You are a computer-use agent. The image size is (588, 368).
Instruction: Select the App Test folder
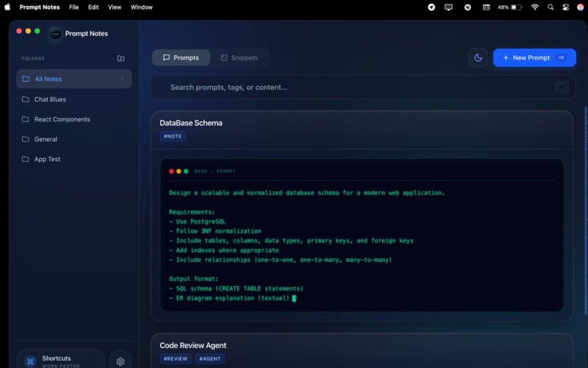coord(74,159)
